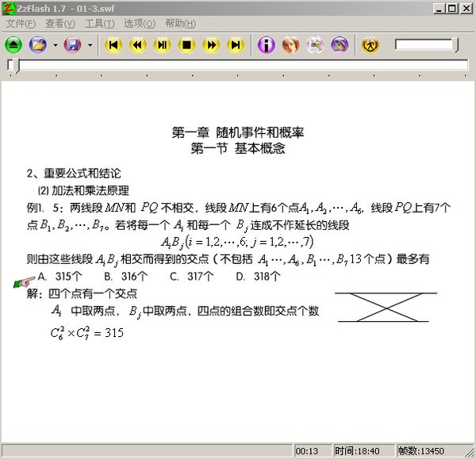Open the 文件(F) menu
The image size is (476, 459).
coord(21,23)
